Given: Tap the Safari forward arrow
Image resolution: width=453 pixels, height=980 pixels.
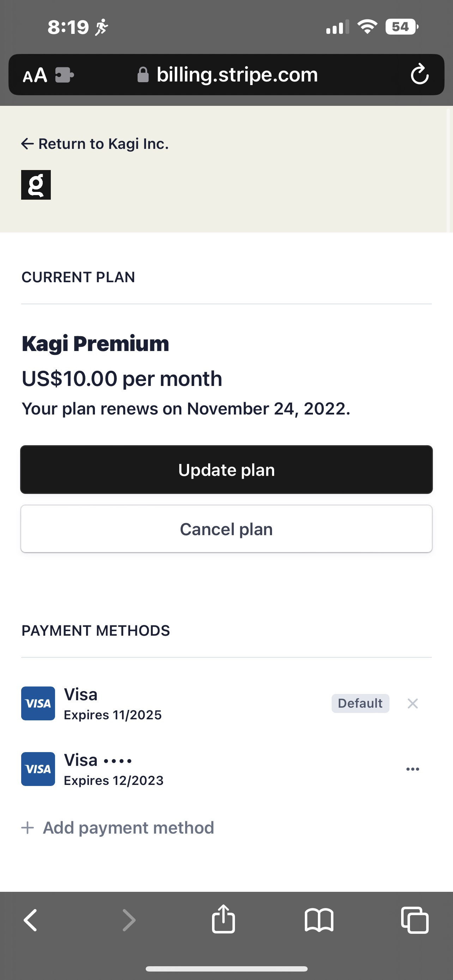Looking at the screenshot, I should pos(128,920).
